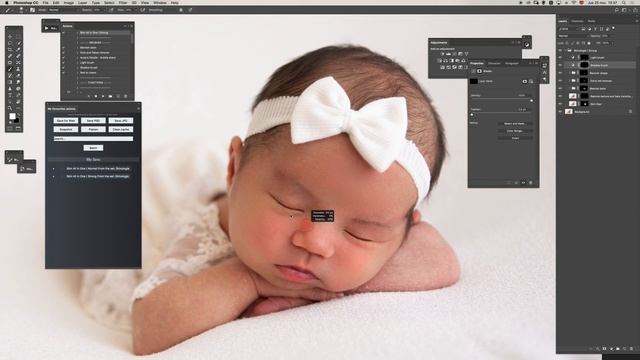640x360 pixels.
Task: Select the Dodge tool
Action: (18, 82)
